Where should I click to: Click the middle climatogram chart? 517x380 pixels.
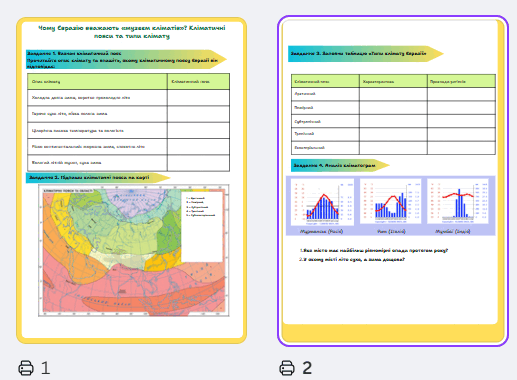click(391, 202)
